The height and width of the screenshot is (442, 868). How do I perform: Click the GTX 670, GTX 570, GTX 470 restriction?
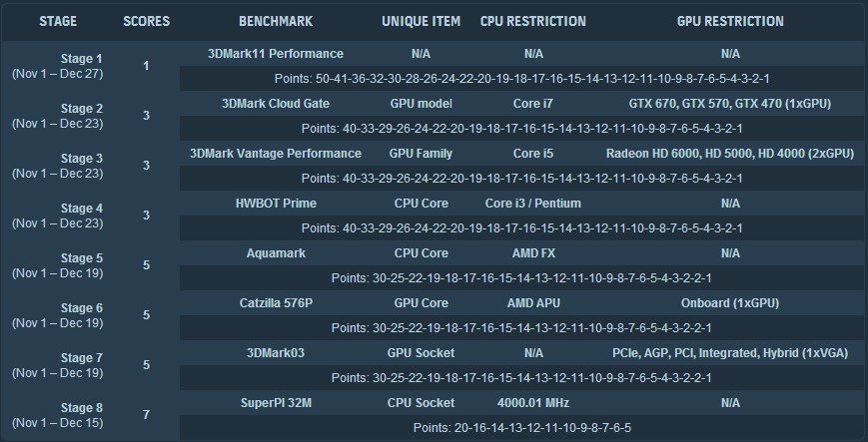(x=730, y=104)
